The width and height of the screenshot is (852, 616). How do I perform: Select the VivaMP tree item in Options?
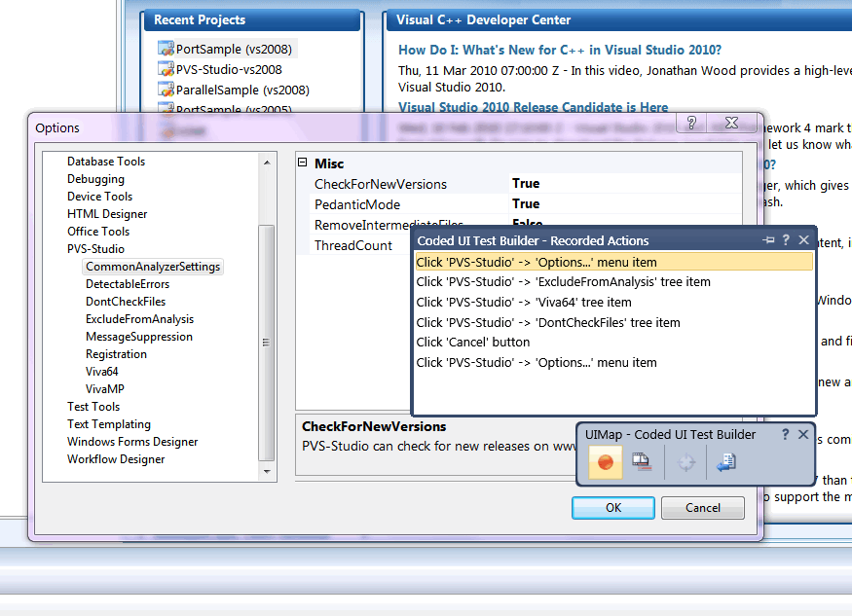pyautogui.click(x=105, y=389)
